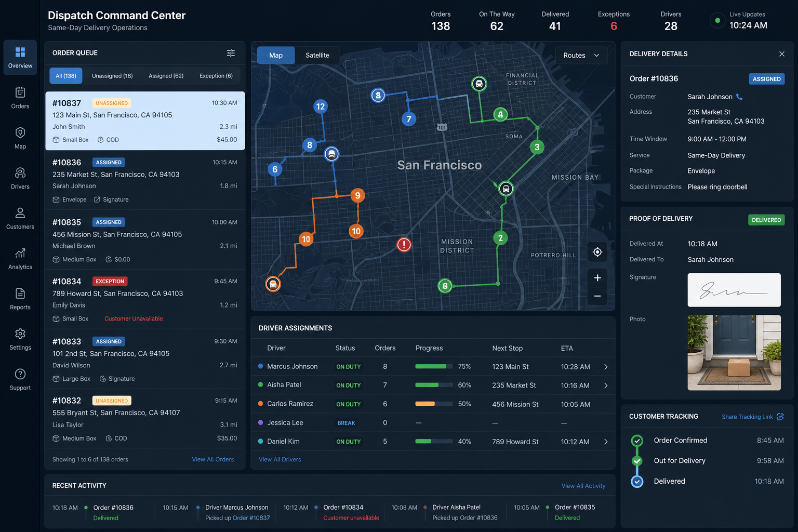Click the Order Confirmed tracking step checkmark
Viewport: 798px width, 532px height.
pos(637,441)
